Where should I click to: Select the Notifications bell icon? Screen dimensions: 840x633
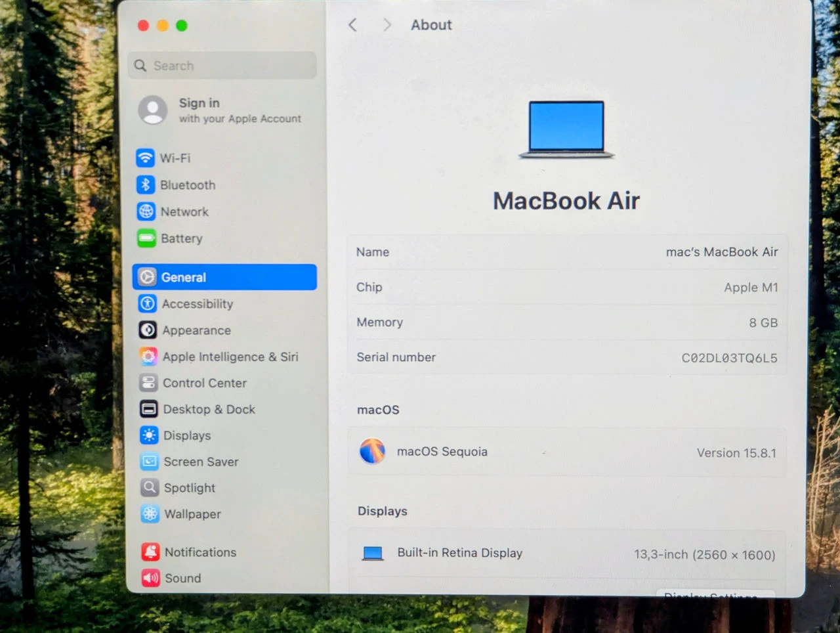[x=151, y=552]
